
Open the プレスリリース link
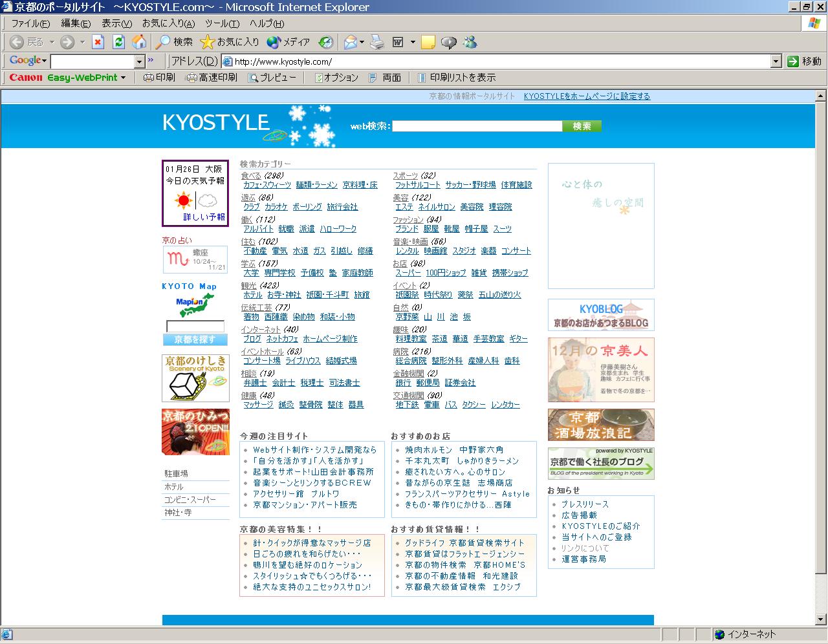pos(585,504)
